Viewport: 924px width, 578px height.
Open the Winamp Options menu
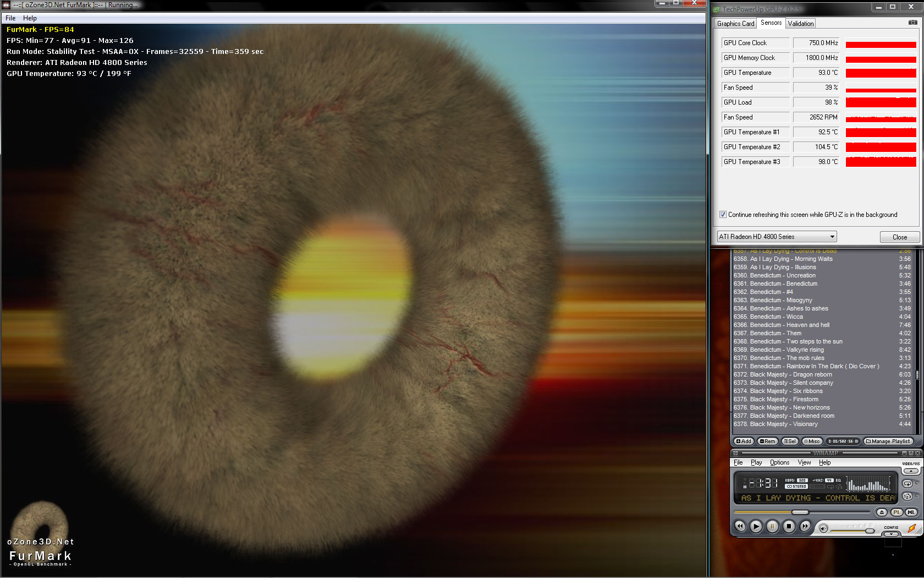point(779,462)
